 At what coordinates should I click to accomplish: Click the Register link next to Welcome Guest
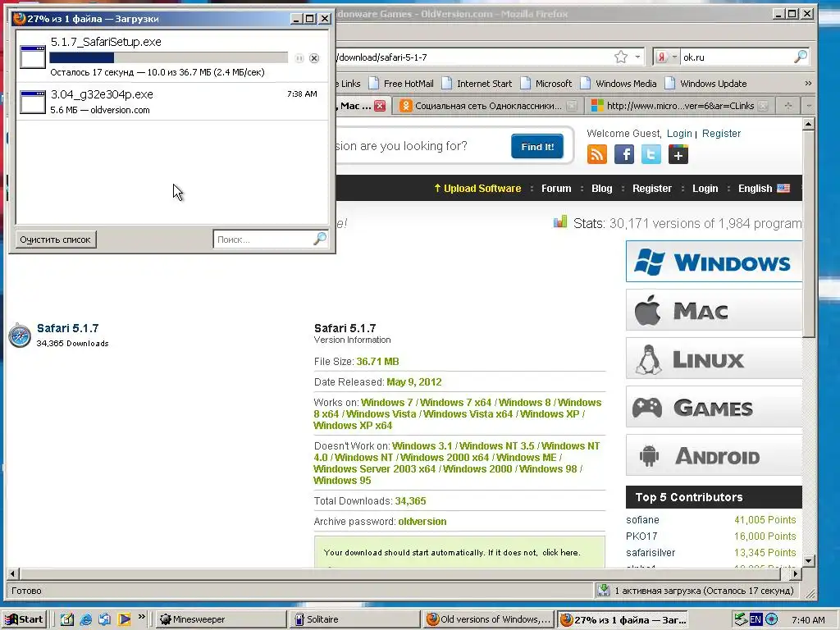721,134
